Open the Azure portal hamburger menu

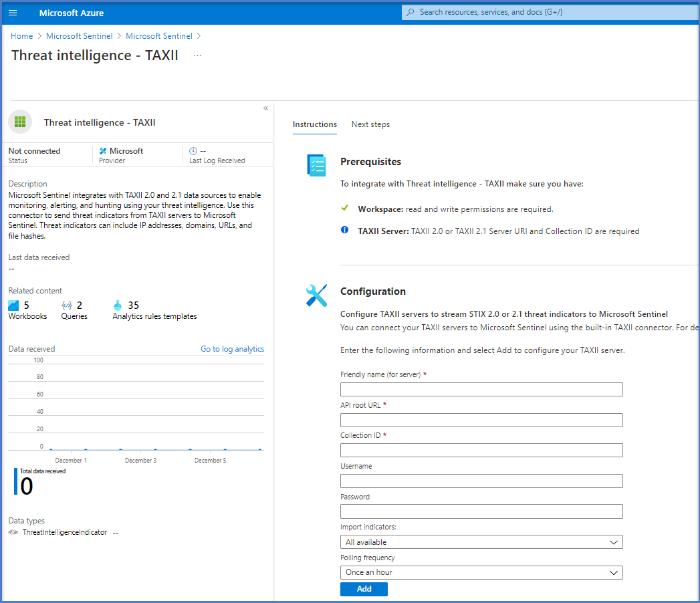pyautogui.click(x=13, y=13)
